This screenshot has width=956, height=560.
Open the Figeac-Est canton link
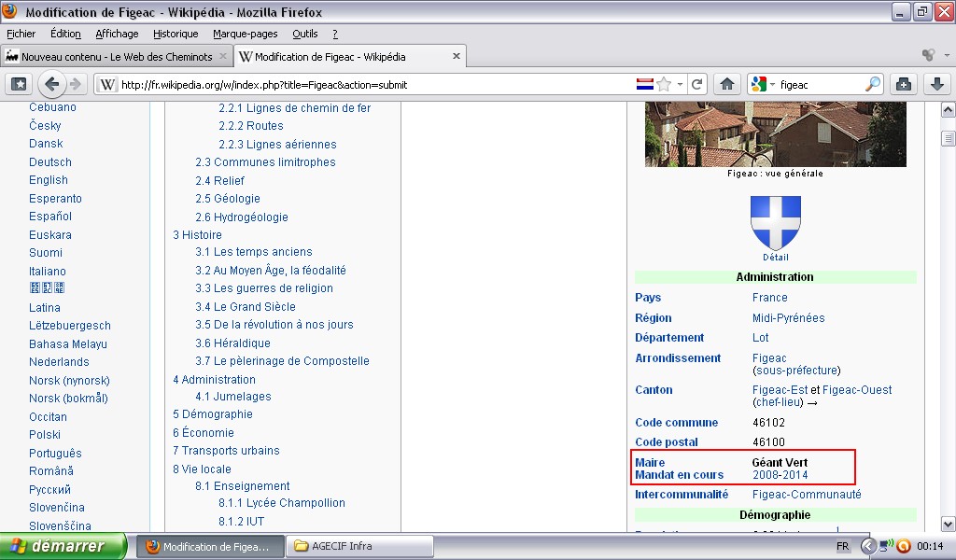[x=780, y=389]
